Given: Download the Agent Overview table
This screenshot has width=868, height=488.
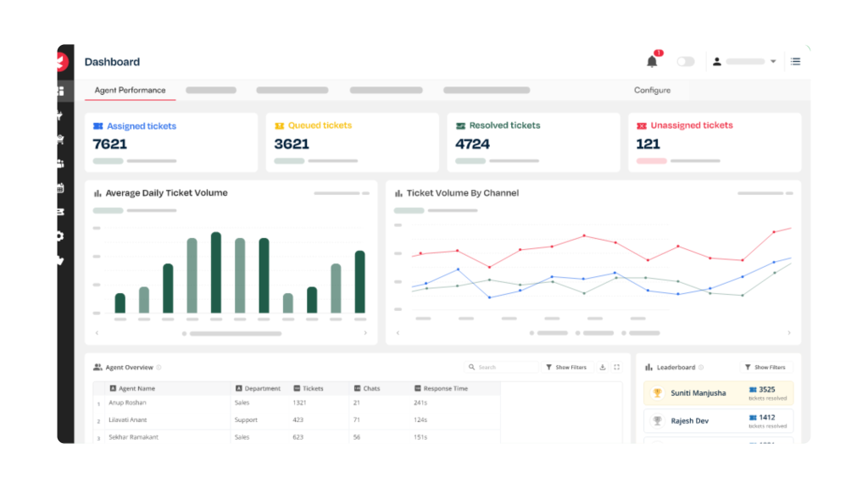Looking at the screenshot, I should tap(603, 367).
